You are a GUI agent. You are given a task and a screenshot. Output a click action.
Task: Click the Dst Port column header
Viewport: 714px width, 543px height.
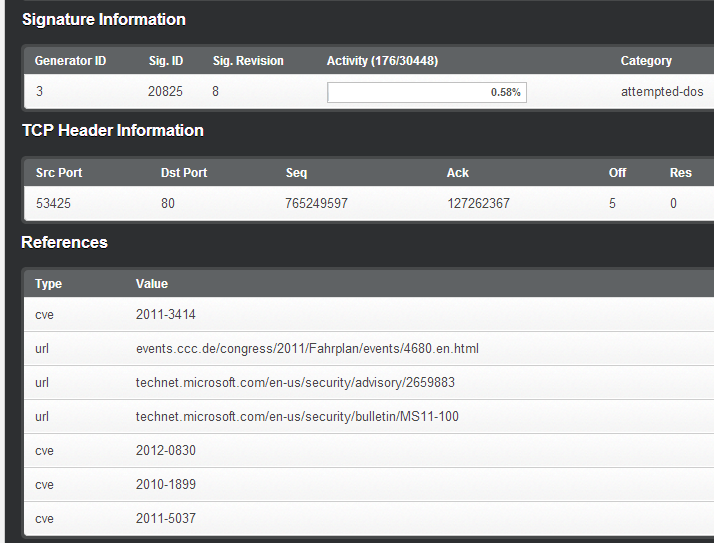click(184, 173)
